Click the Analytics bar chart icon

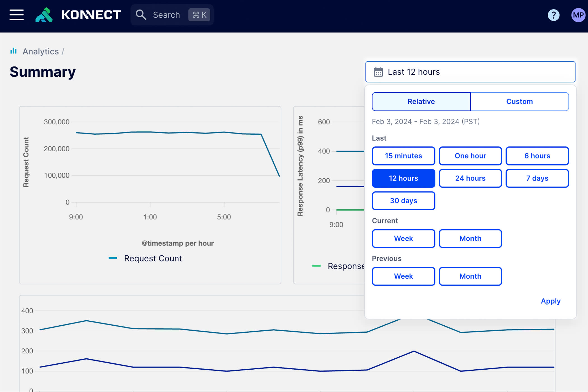13,51
